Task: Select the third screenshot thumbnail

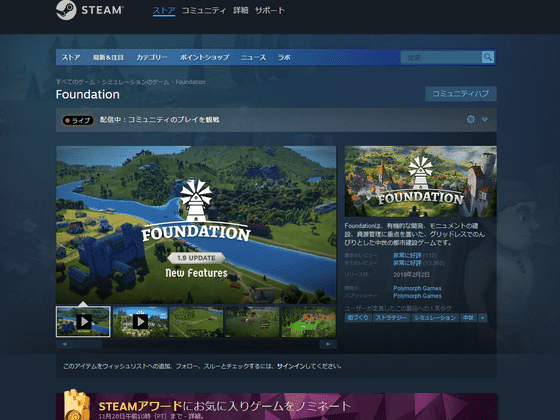Action: pyautogui.click(x=196, y=321)
